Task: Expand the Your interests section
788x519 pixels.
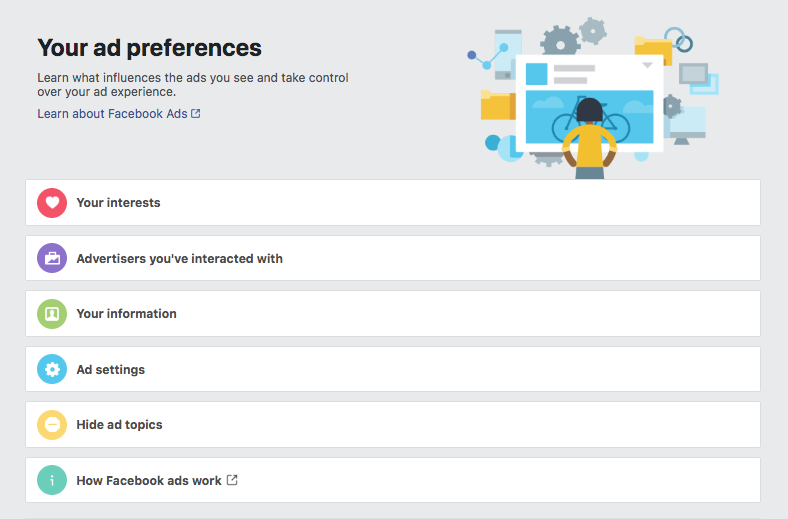Action: [392, 202]
